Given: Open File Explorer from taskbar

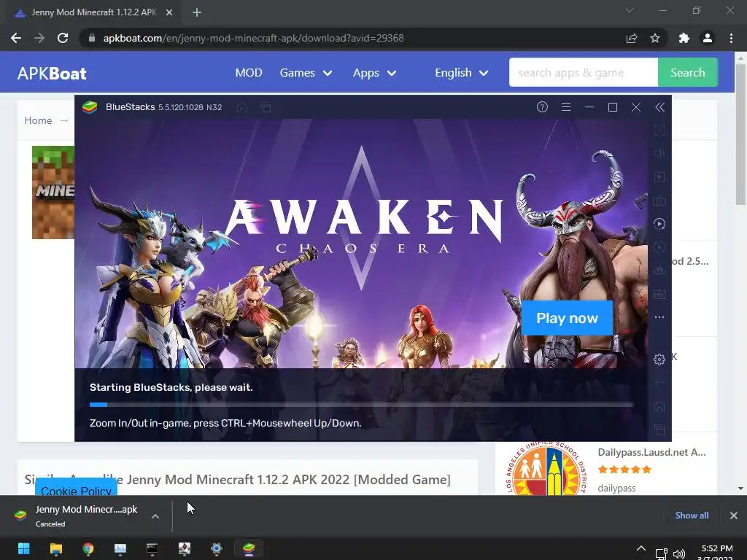Looking at the screenshot, I should tap(55, 548).
